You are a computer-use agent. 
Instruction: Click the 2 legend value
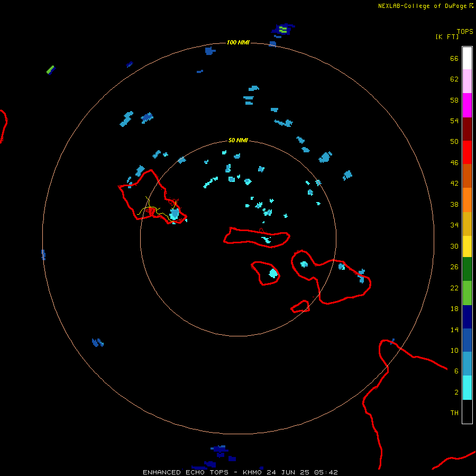tap(456, 392)
